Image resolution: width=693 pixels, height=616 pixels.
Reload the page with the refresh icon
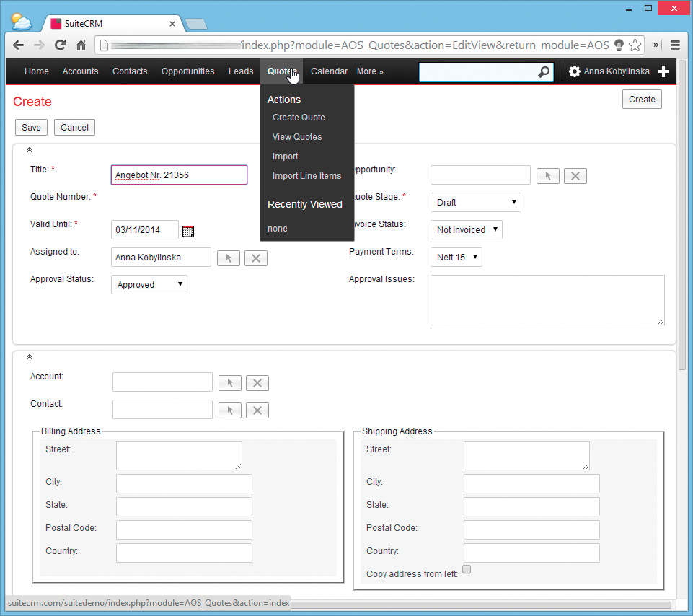[60, 45]
